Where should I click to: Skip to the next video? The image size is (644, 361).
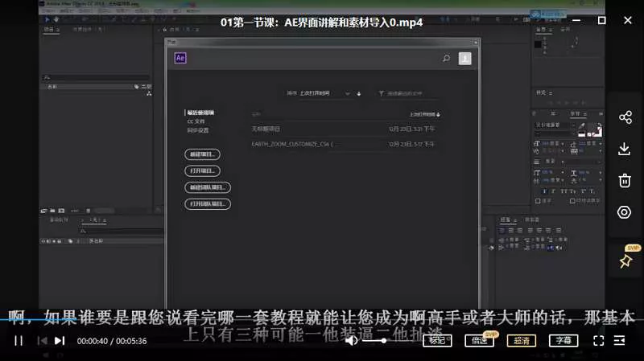[x=60, y=340]
